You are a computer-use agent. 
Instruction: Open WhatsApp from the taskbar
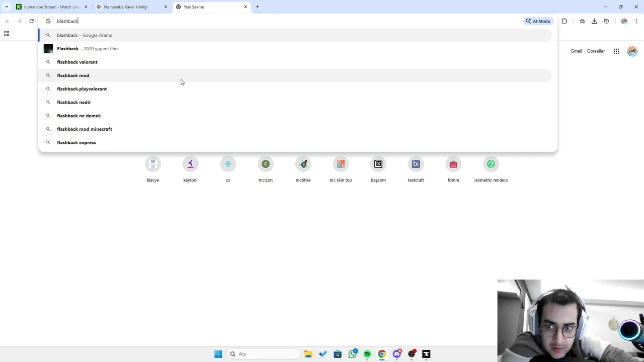(x=353, y=354)
